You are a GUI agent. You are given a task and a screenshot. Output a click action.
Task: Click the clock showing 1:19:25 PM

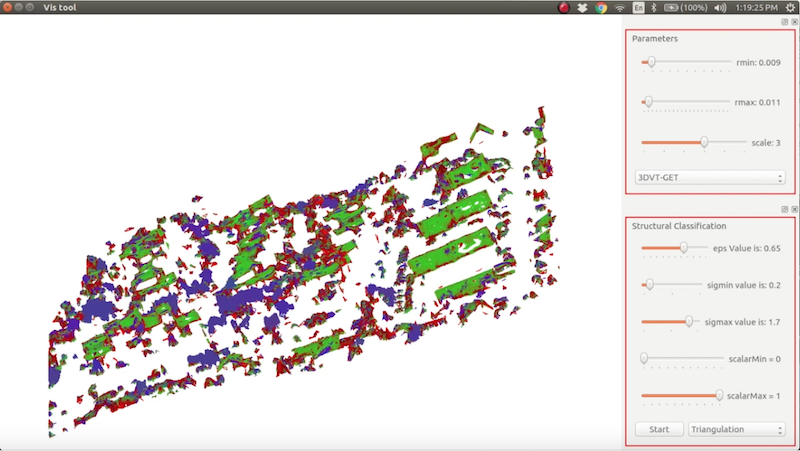[x=757, y=8]
